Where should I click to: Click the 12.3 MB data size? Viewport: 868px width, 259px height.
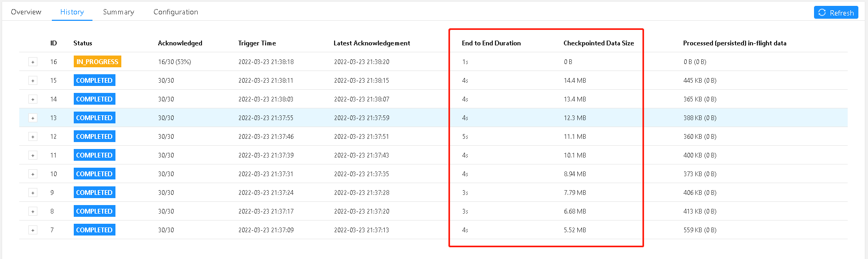tap(575, 118)
